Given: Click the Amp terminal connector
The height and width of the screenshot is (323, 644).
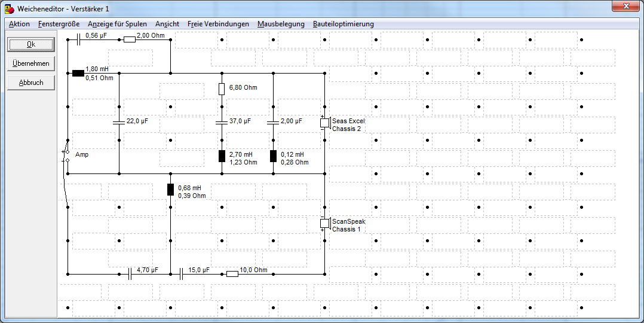Looking at the screenshot, I should [x=66, y=156].
